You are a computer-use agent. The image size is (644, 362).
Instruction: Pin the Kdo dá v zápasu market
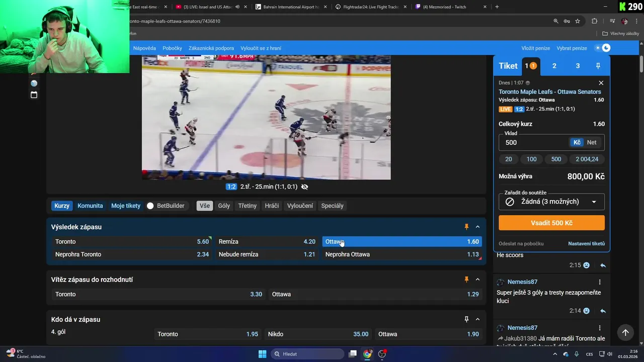[466, 319]
